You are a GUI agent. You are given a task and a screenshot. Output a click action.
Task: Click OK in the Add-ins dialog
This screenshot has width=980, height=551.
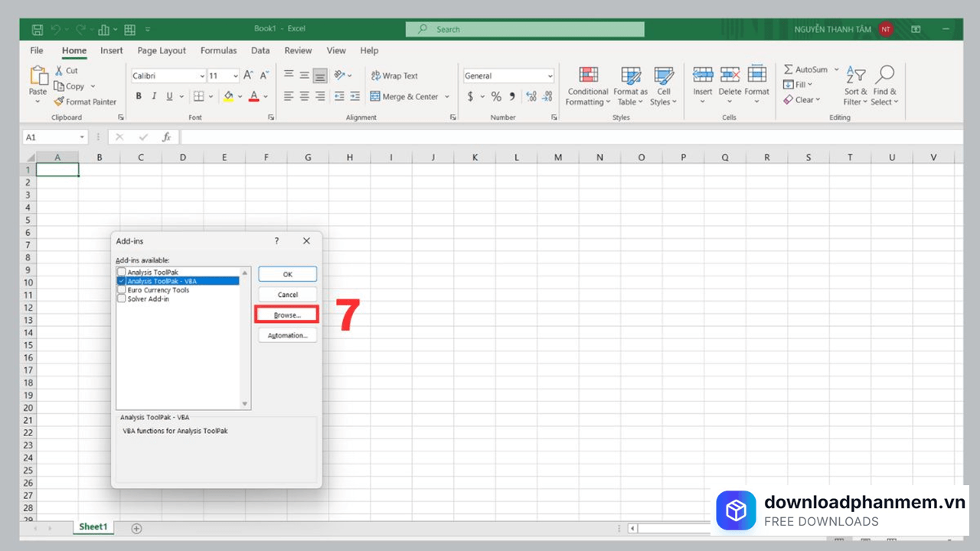pos(287,274)
